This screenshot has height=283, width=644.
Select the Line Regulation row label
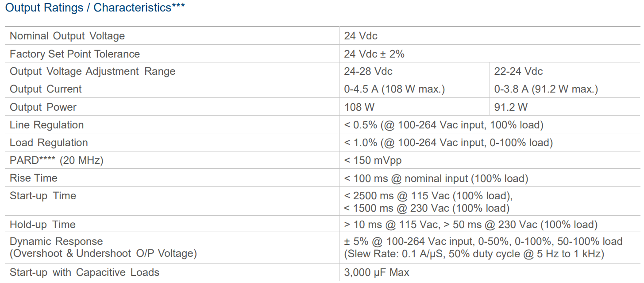tap(46, 125)
